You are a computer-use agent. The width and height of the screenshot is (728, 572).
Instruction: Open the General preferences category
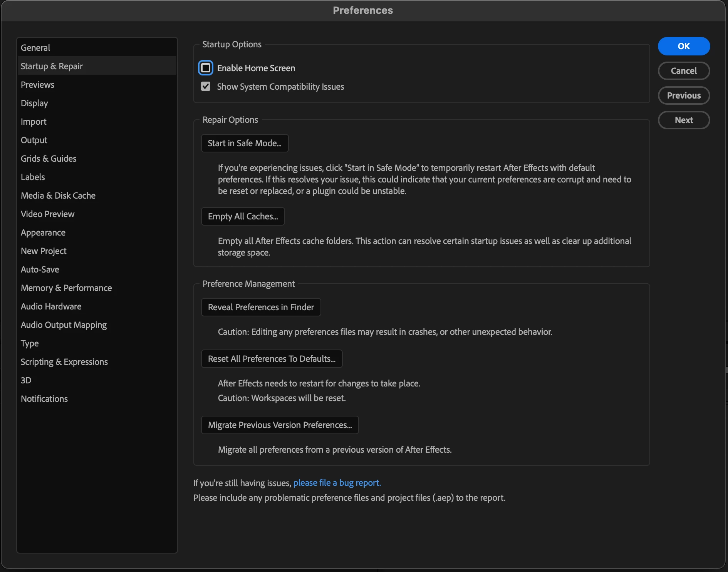tap(97, 48)
